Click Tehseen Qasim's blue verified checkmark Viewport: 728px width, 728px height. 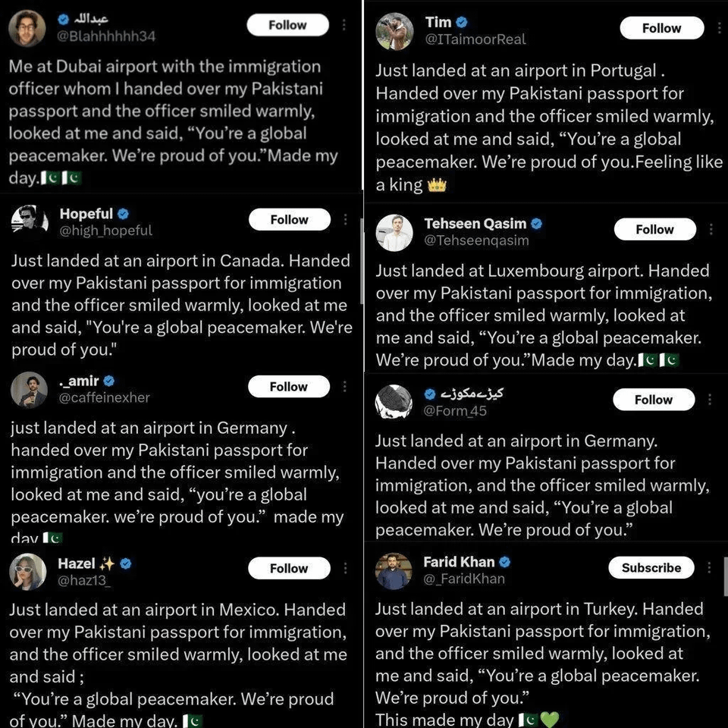tap(537, 224)
